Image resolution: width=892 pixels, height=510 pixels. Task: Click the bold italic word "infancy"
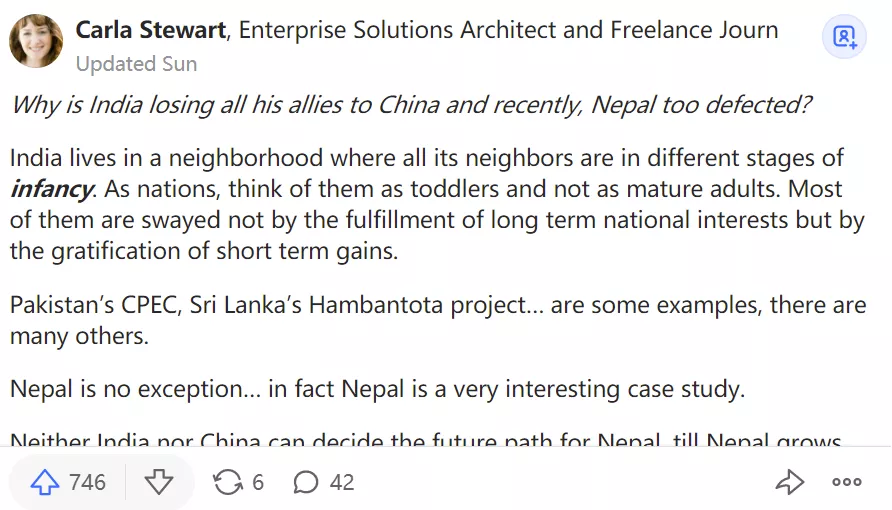(x=52, y=189)
